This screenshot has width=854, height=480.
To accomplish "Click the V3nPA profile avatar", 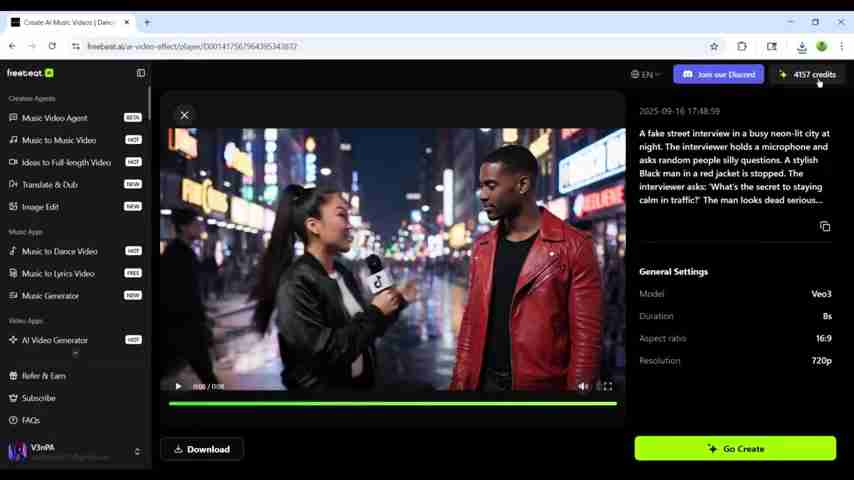I will (x=17, y=451).
